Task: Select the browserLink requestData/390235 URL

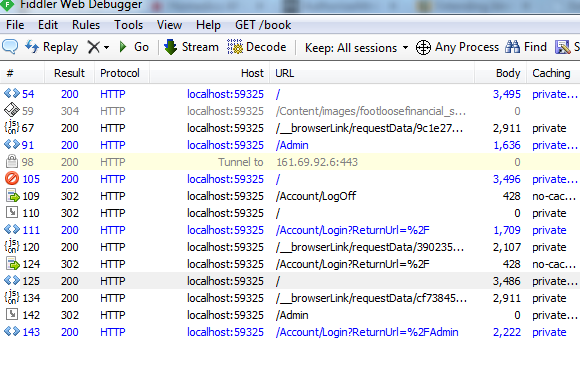Action: [370, 247]
